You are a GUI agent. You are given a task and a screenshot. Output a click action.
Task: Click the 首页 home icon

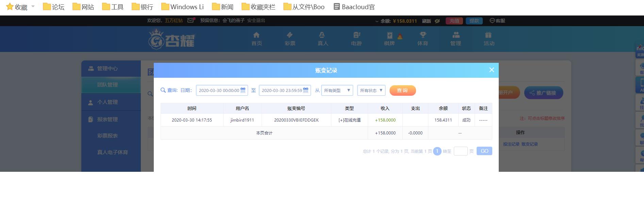point(256,35)
